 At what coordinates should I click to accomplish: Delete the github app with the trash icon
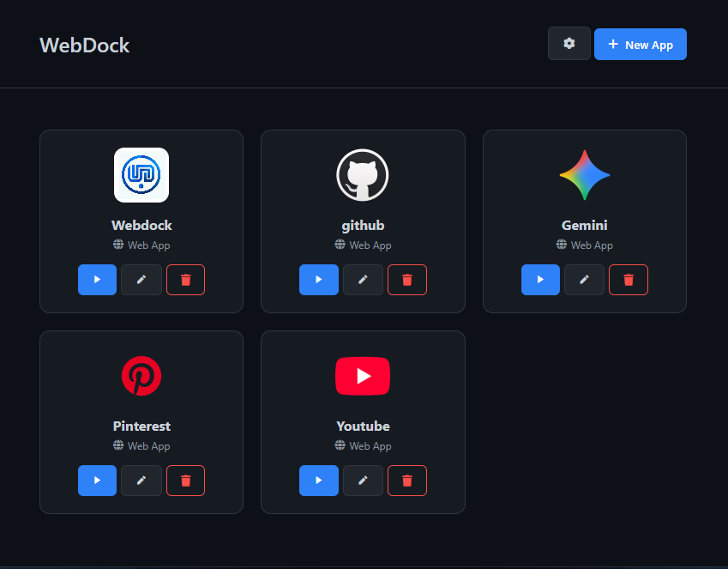(407, 280)
